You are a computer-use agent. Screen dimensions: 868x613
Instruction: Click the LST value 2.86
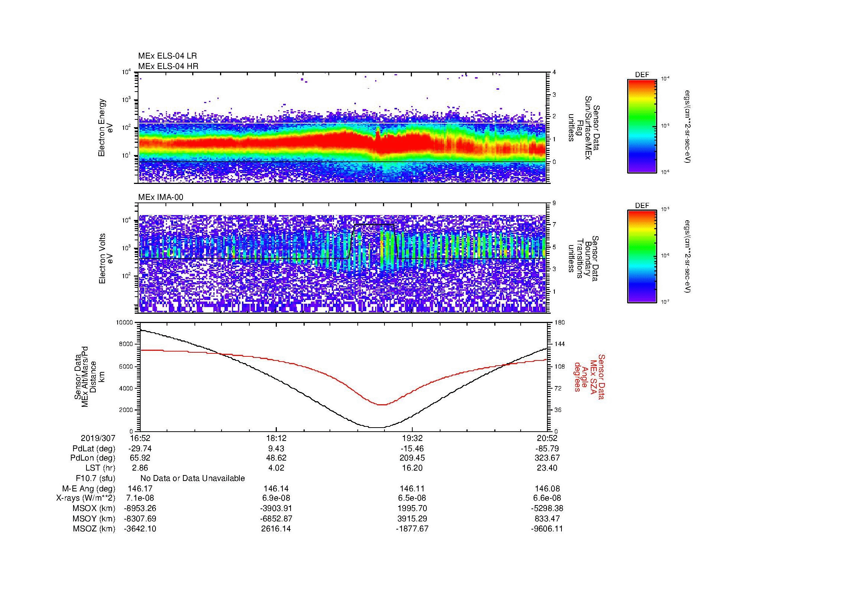140,468
